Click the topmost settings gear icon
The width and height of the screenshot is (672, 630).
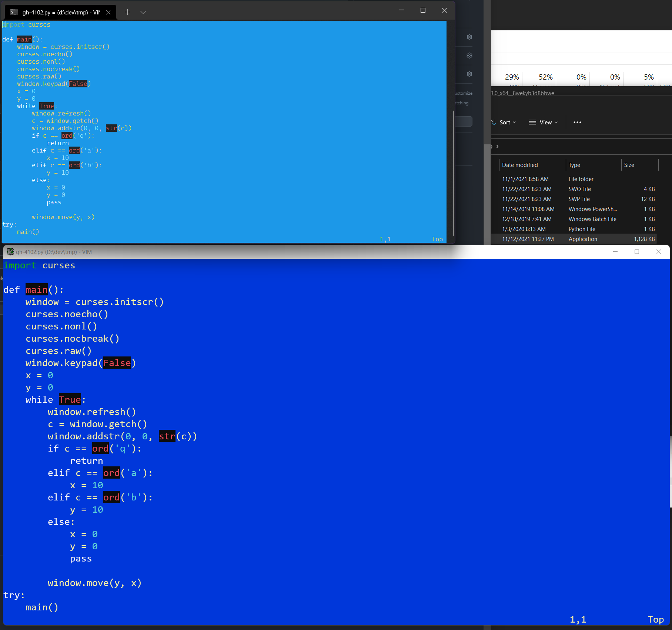point(469,37)
